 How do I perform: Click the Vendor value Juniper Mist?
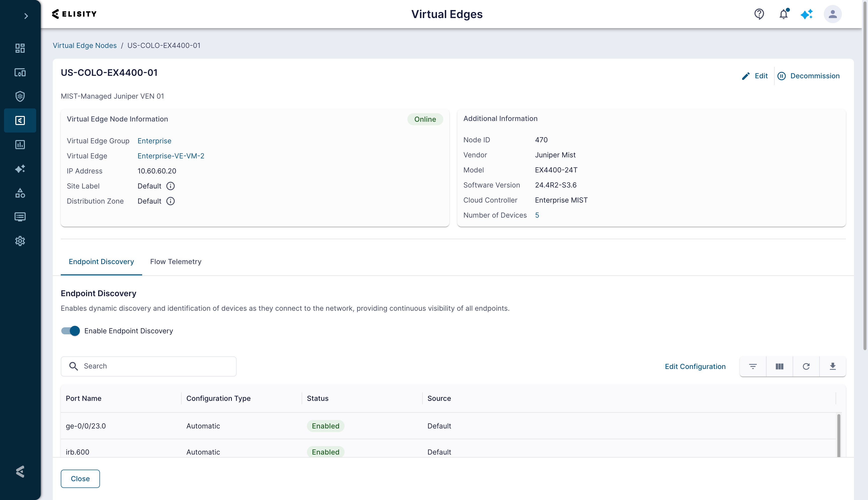(x=555, y=155)
